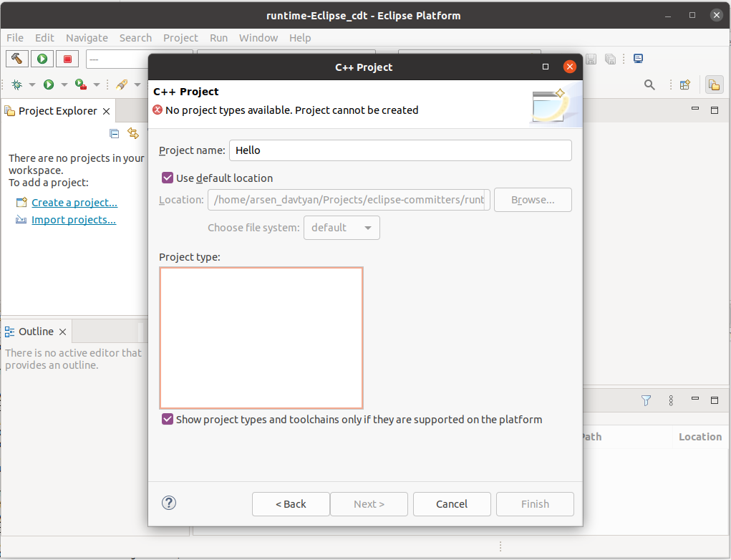Viewport: 731px width, 560px height.
Task: Minimize the bottom panel view
Action: (695, 399)
